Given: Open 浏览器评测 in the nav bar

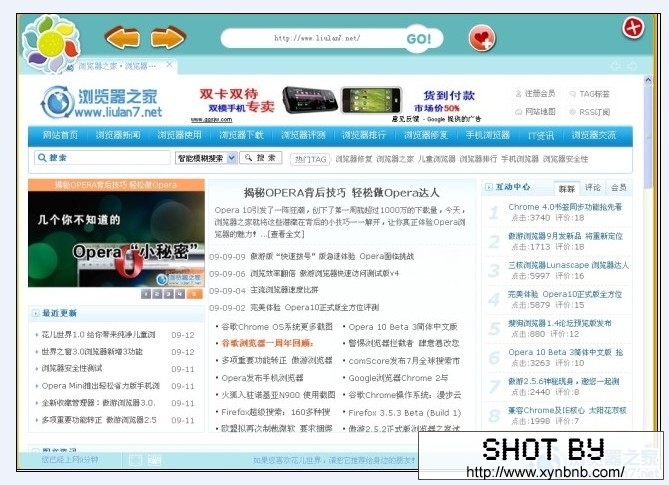Looking at the screenshot, I should coord(303,135).
